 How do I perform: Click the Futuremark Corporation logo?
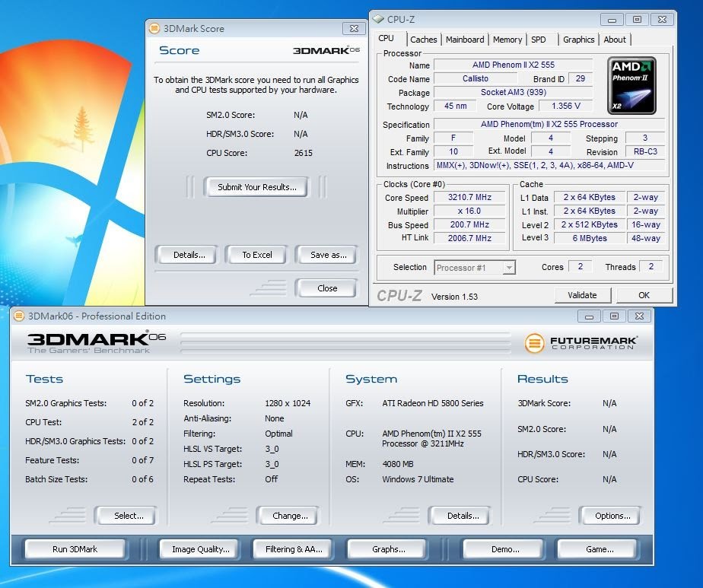(581, 343)
